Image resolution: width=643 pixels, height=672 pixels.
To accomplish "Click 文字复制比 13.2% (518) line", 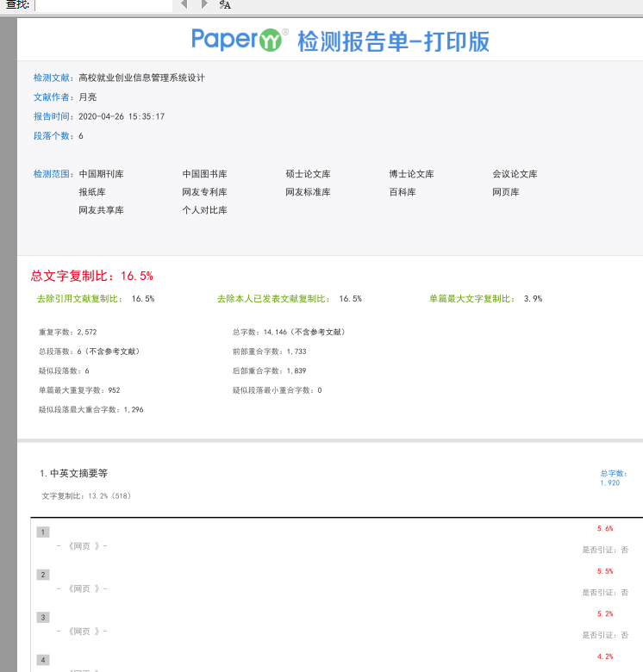I will [86, 496].
